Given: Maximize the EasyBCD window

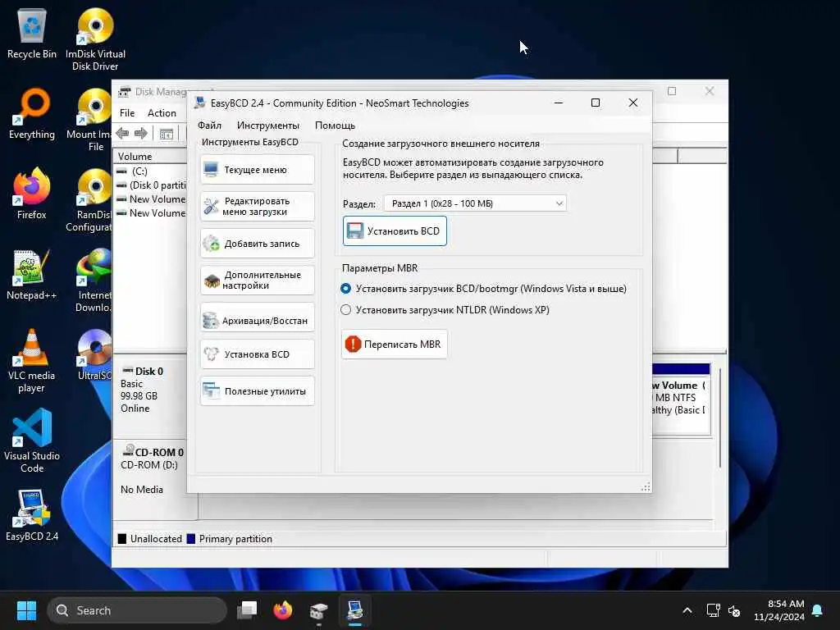Looking at the screenshot, I should tap(596, 103).
